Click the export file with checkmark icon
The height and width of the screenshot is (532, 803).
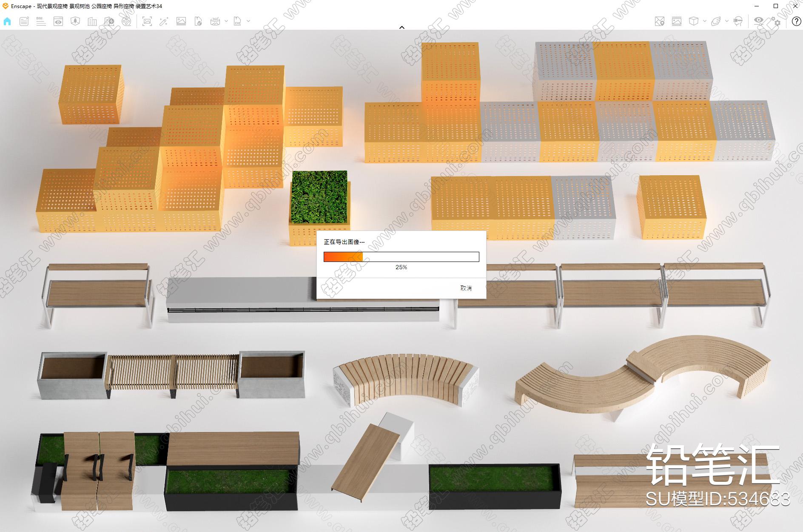[x=198, y=21]
